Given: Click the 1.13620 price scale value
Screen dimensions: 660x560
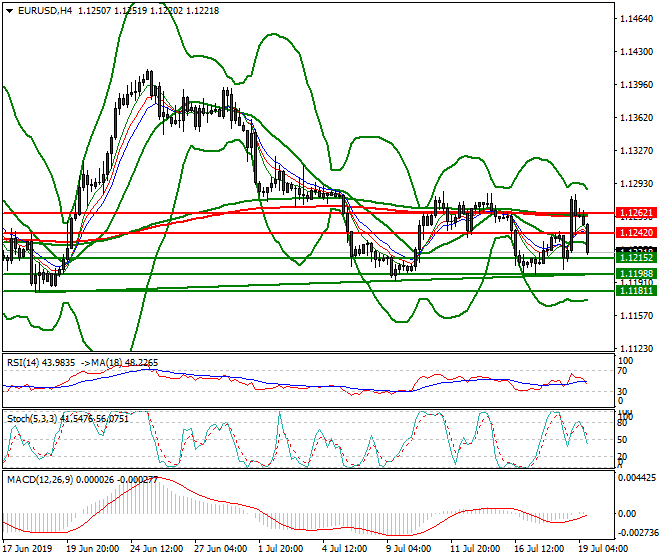Looking at the screenshot, I should click(636, 117).
